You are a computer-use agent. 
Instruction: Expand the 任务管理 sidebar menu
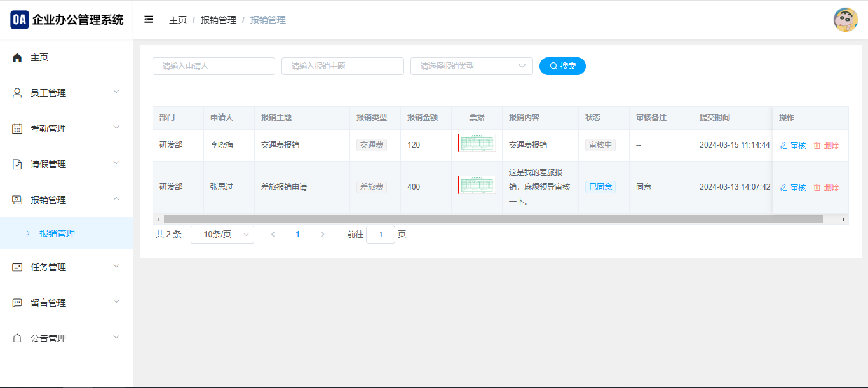coord(66,267)
